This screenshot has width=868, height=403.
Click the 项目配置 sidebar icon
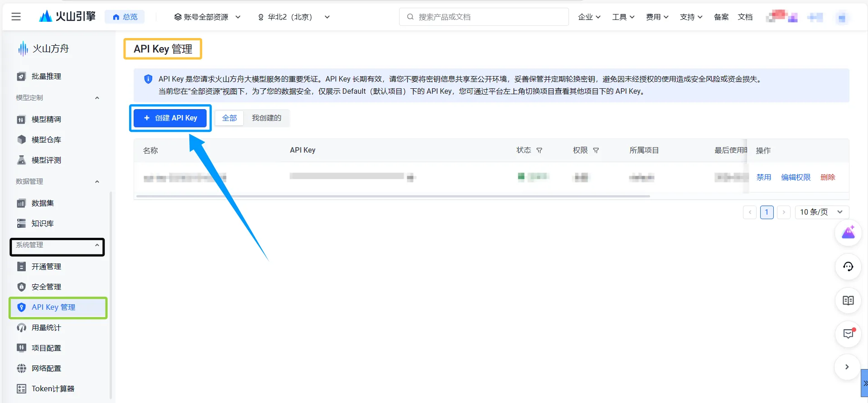coord(21,348)
